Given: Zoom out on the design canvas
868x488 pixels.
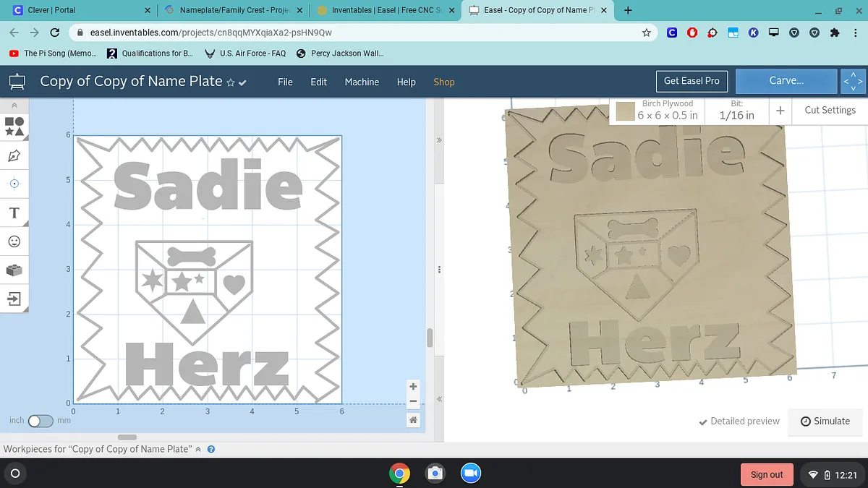Looking at the screenshot, I should [x=413, y=401].
